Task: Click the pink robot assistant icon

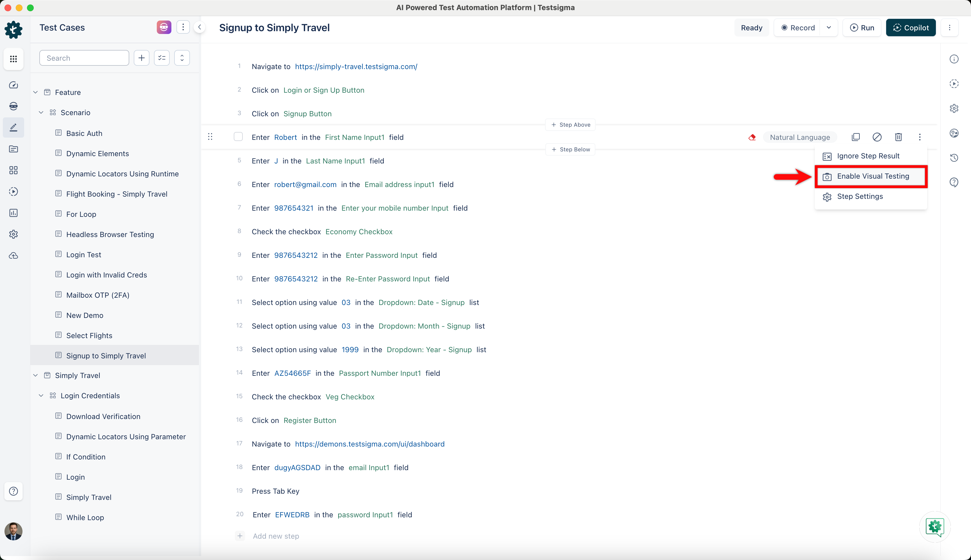Action: [x=164, y=27]
